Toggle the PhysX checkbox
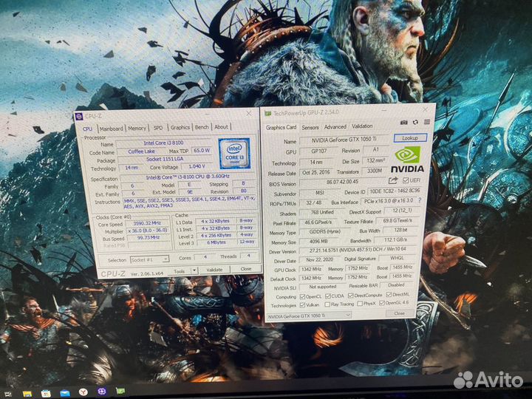Image resolution: width=532 pixels, height=399 pixels. pos(360,304)
